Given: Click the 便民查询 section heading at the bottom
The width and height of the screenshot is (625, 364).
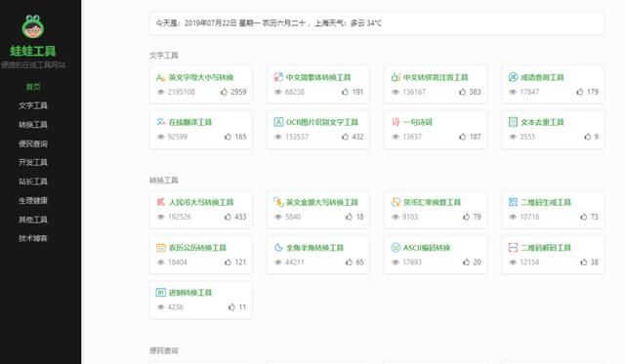Looking at the screenshot, I should click(164, 350).
